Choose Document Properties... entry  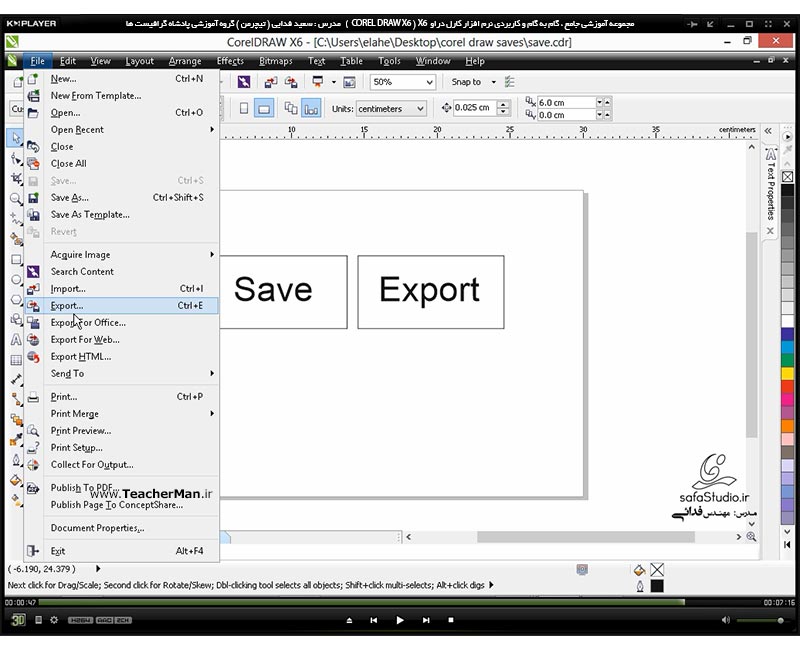pos(121,528)
